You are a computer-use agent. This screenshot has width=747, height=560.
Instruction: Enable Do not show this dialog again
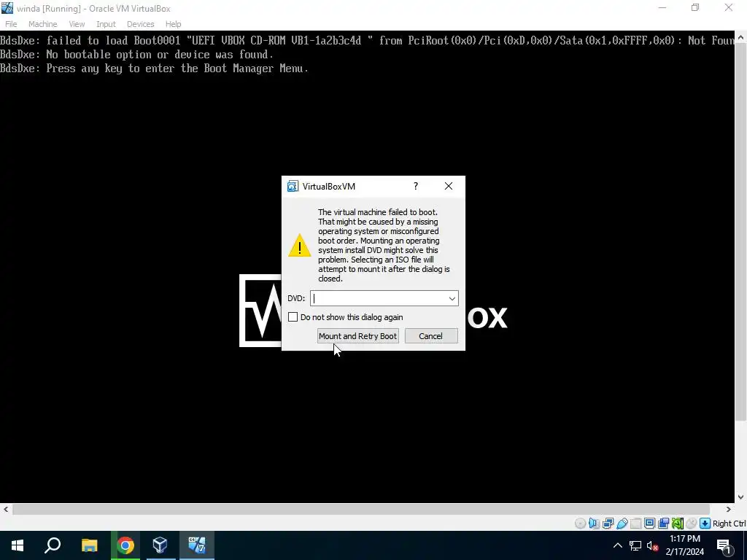click(x=293, y=317)
